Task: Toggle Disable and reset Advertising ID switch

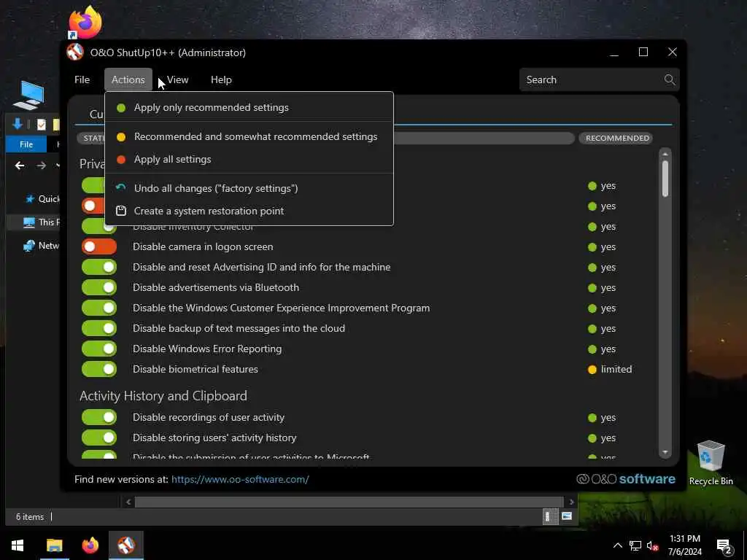Action: (99, 267)
